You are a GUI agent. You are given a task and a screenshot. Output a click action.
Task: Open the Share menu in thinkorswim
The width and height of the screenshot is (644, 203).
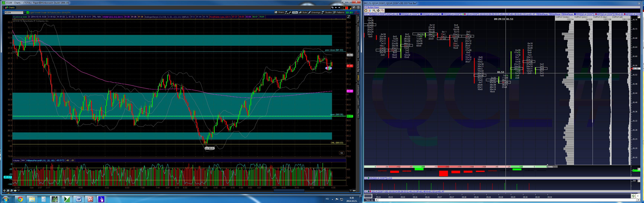[279, 12]
